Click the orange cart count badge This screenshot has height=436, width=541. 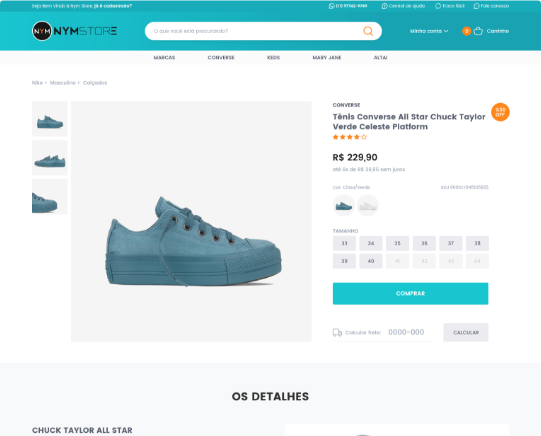point(466,31)
